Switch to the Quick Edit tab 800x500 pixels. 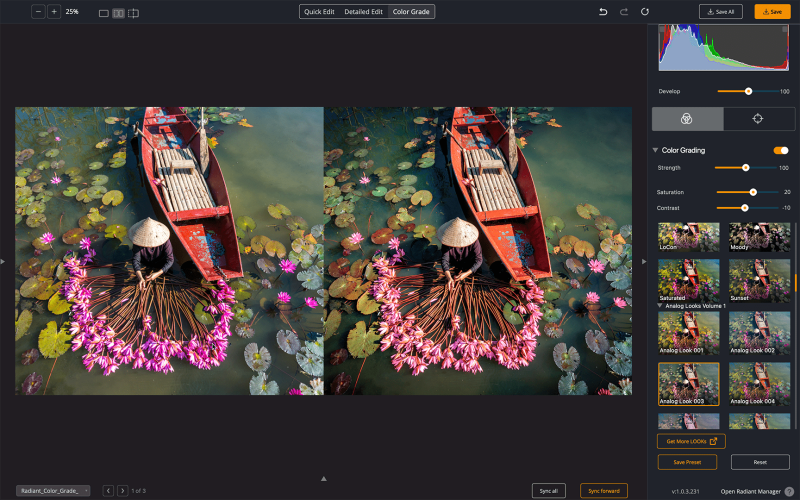point(319,11)
